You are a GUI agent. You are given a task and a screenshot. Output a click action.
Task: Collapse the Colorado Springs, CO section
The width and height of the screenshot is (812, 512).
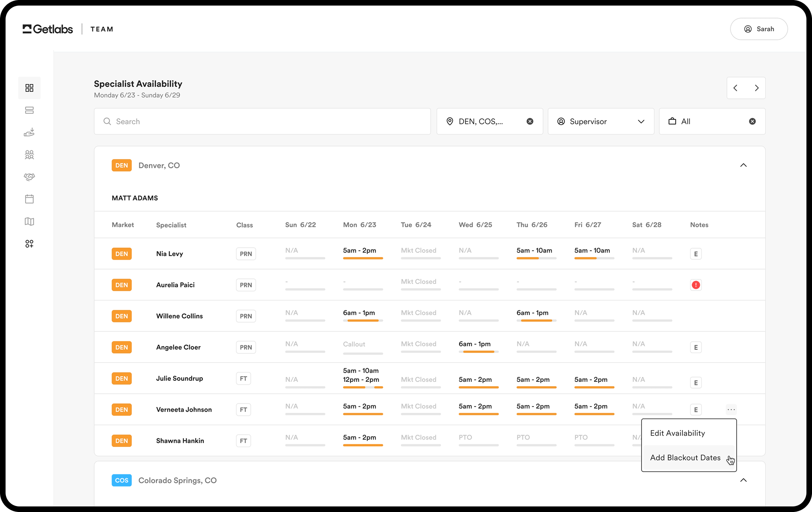tap(744, 480)
